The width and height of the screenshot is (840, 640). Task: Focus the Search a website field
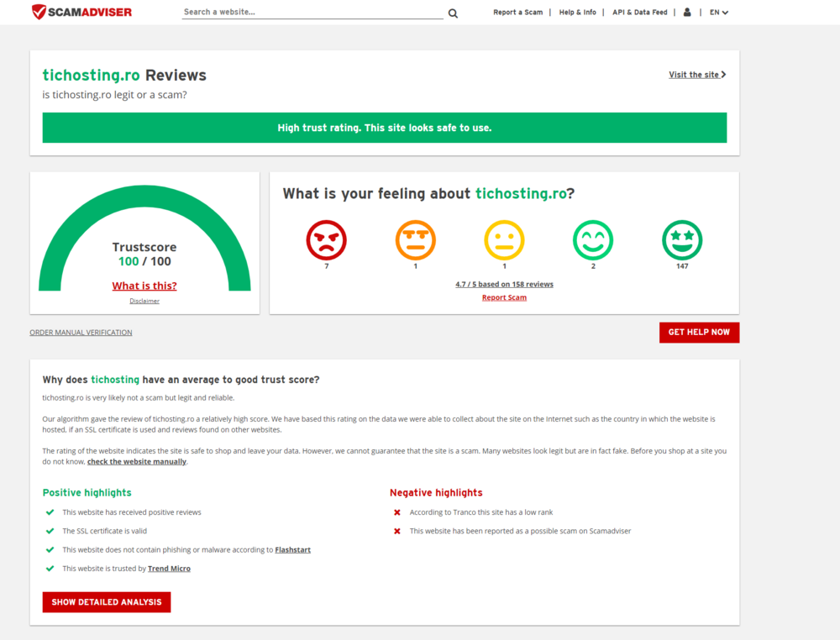[x=312, y=12]
